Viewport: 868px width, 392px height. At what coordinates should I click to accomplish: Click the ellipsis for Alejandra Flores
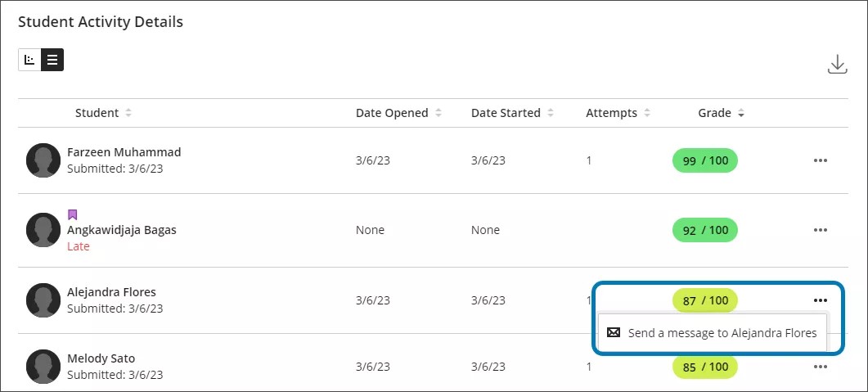(x=821, y=300)
